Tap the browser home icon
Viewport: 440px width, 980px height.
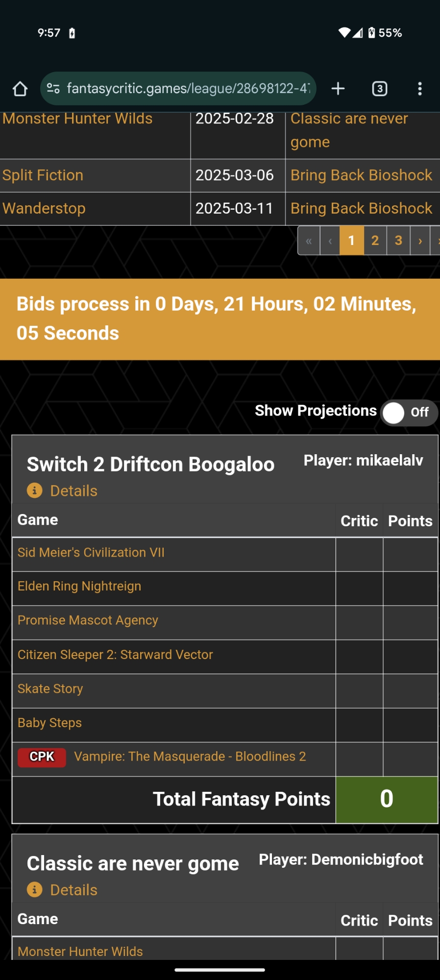[20, 89]
